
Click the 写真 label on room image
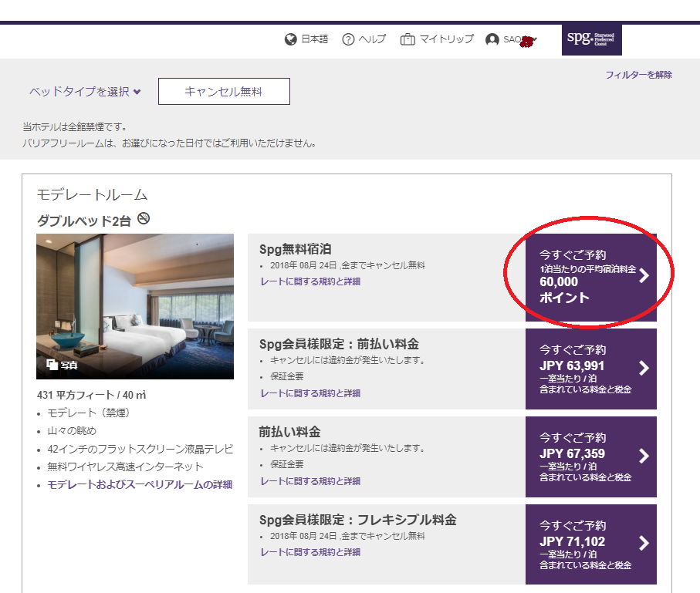(x=69, y=366)
